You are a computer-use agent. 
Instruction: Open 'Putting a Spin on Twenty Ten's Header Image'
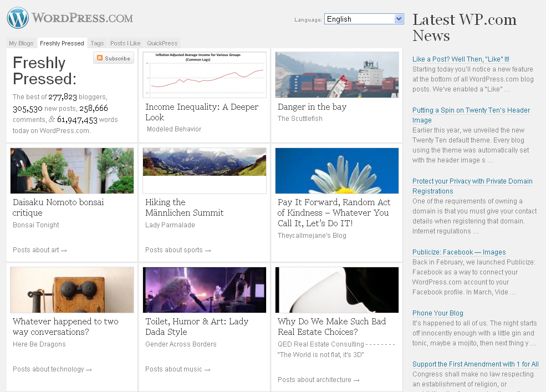(471, 115)
